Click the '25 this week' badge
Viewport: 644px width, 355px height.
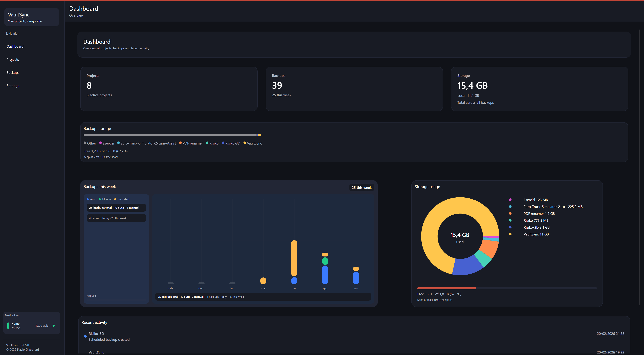tap(362, 188)
